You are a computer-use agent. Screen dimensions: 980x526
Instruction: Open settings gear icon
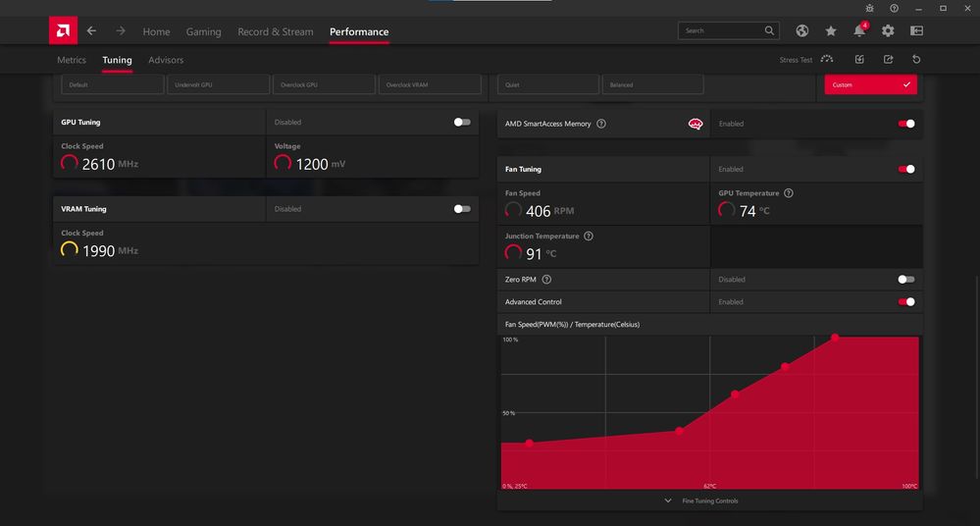888,30
